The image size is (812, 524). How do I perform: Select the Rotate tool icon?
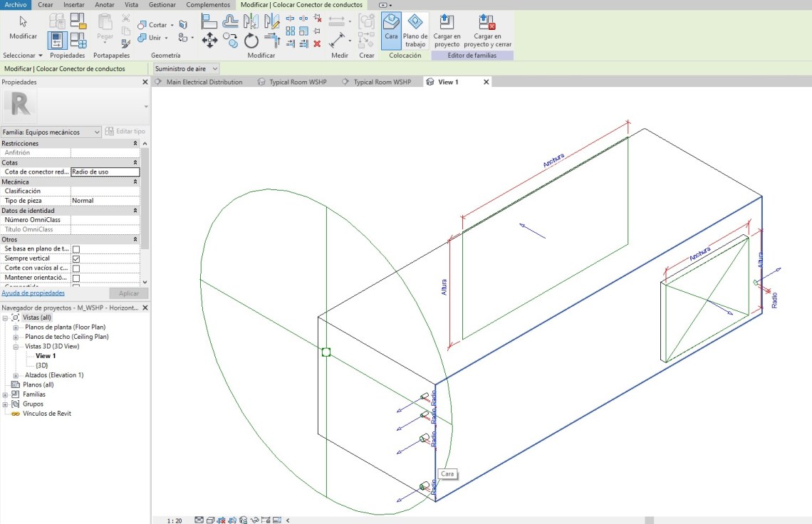coord(251,40)
